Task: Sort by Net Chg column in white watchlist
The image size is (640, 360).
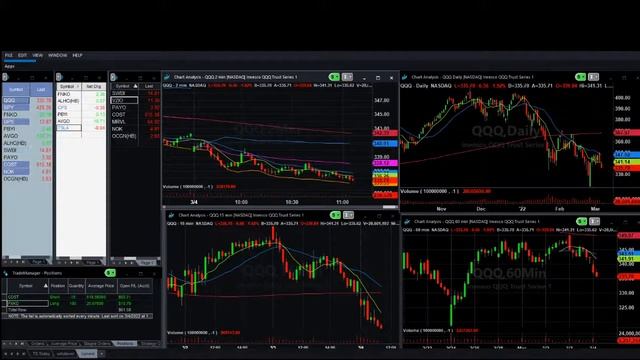Action: [93, 87]
